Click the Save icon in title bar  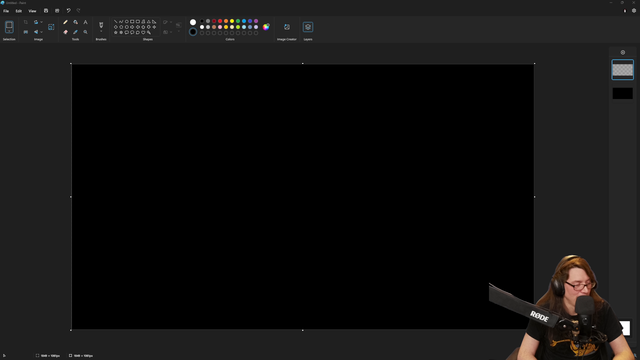point(46,11)
